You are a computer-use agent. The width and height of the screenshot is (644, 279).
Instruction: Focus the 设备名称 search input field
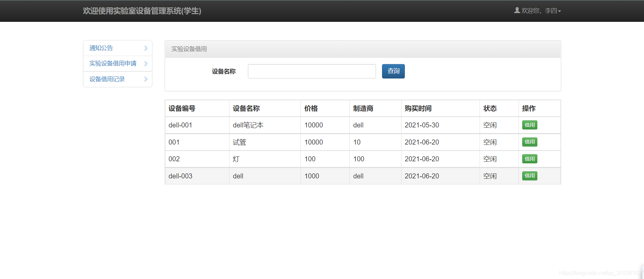pos(312,71)
